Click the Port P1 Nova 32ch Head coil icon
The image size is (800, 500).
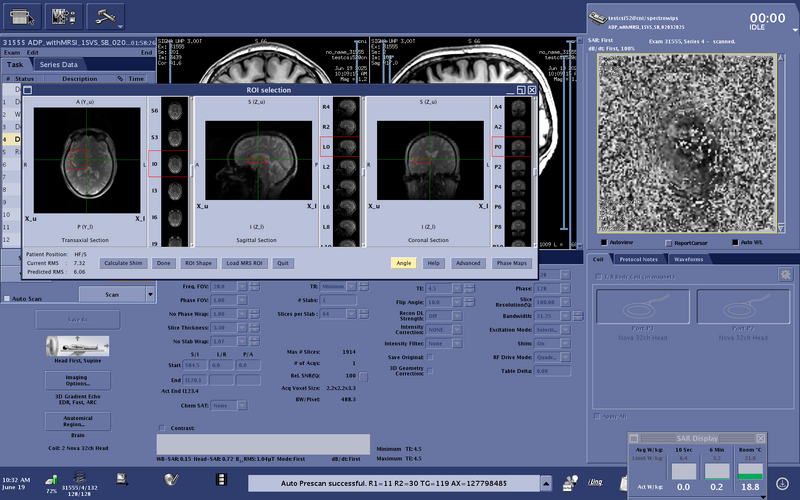pos(642,307)
